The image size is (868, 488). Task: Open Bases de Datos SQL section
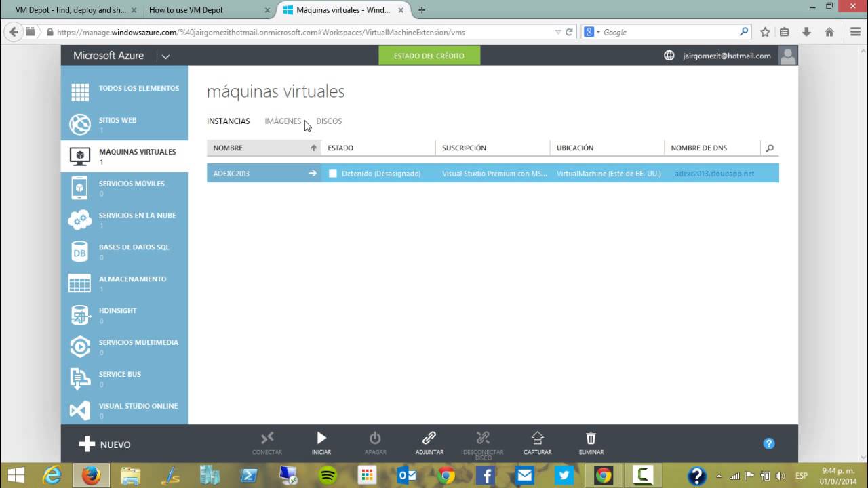pyautogui.click(x=124, y=251)
